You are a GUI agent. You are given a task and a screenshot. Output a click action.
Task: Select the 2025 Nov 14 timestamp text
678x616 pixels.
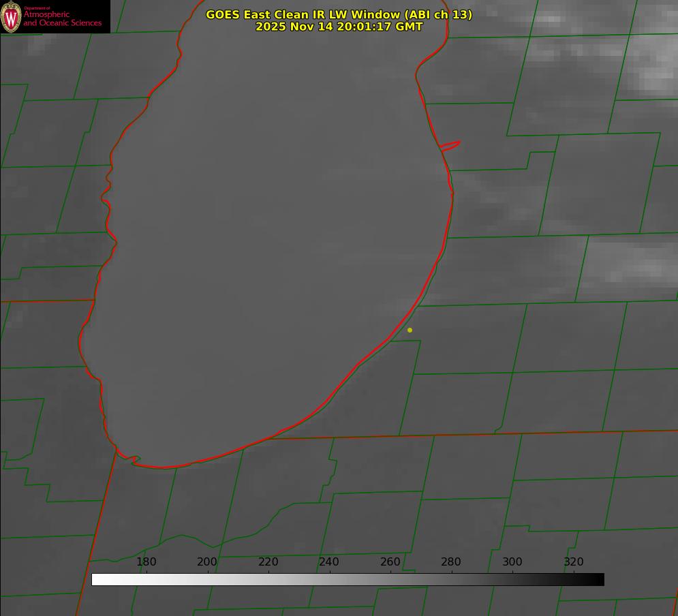coord(339,27)
